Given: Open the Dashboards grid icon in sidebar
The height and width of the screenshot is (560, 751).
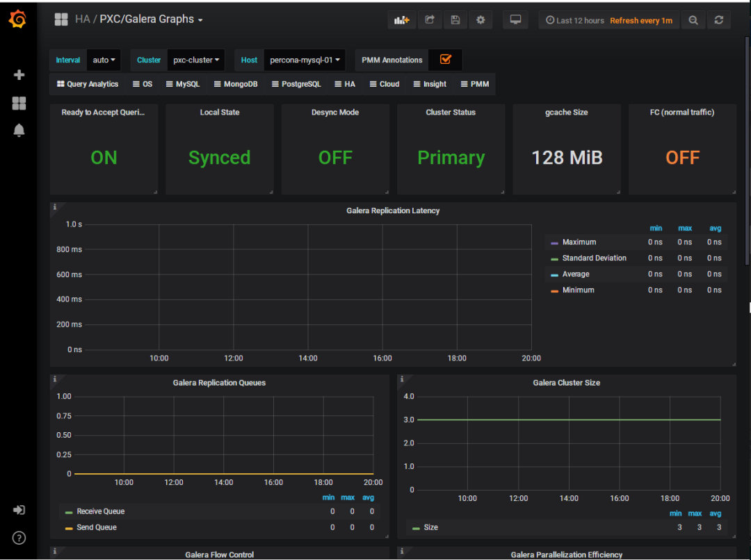Looking at the screenshot, I should click(19, 103).
